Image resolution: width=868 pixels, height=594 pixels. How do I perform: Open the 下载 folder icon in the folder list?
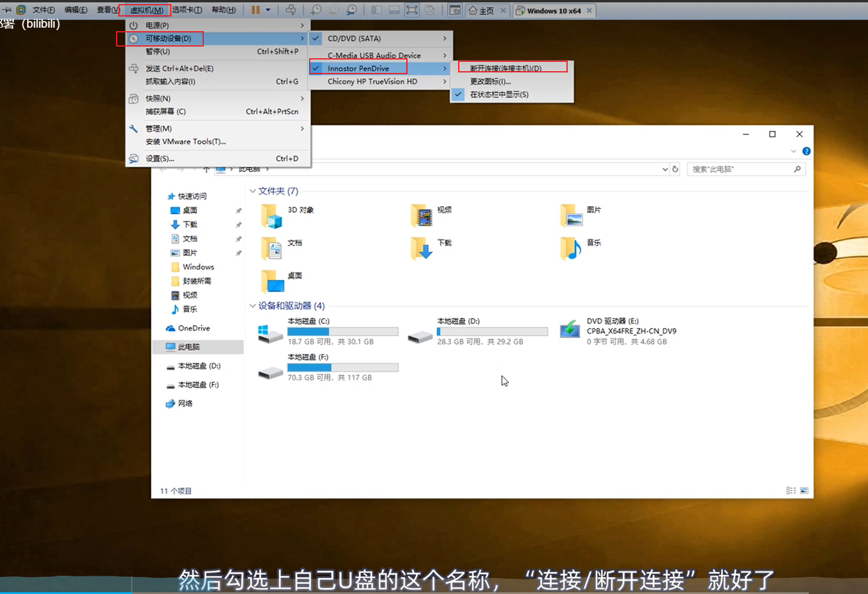coord(422,249)
